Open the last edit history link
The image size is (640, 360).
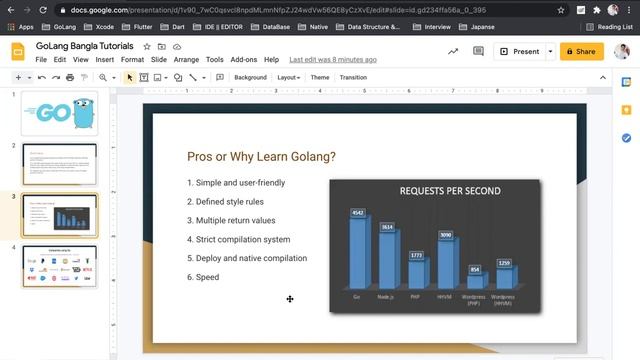click(x=333, y=60)
